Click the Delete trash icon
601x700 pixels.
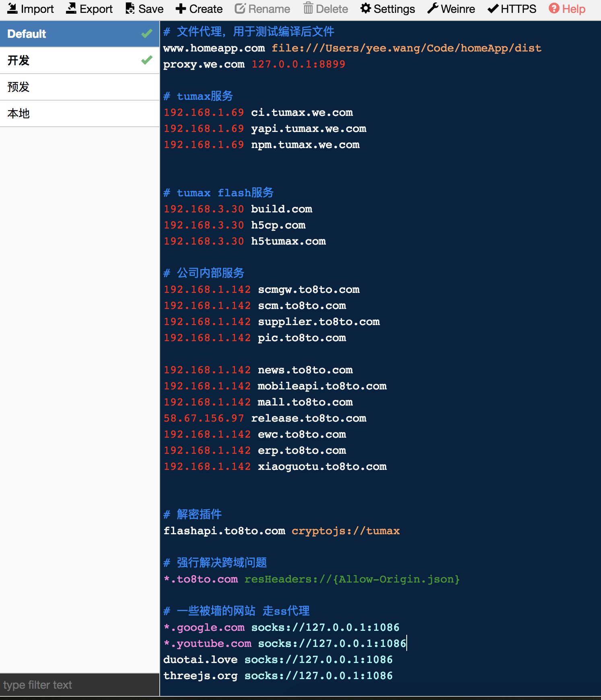308,8
